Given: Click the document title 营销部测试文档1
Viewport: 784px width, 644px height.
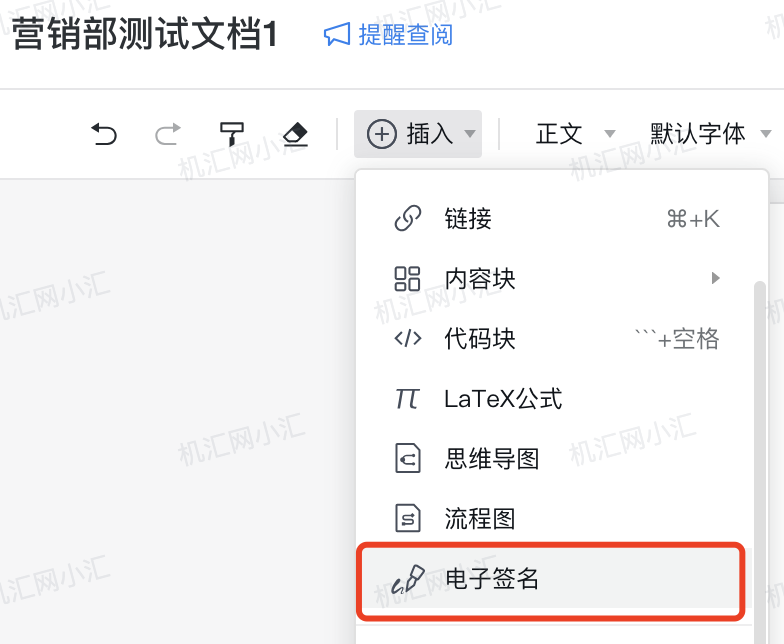Looking at the screenshot, I should click(x=144, y=34).
